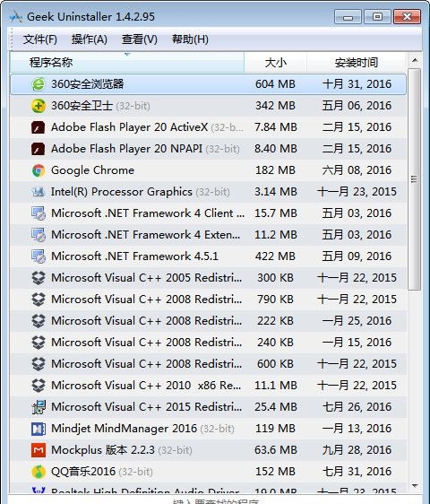Click the 8.40 MB size cell
Image resolution: width=430 pixels, height=504 pixels.
[x=276, y=149]
